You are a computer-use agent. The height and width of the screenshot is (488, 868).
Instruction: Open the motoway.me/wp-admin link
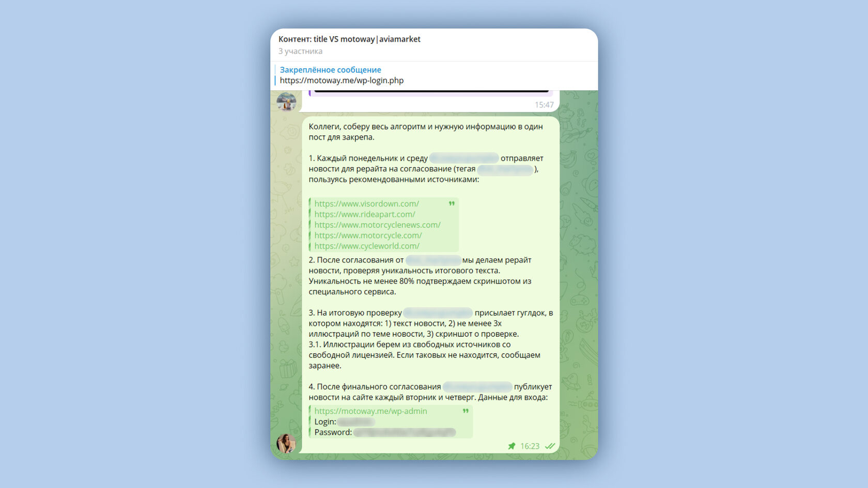coord(370,411)
